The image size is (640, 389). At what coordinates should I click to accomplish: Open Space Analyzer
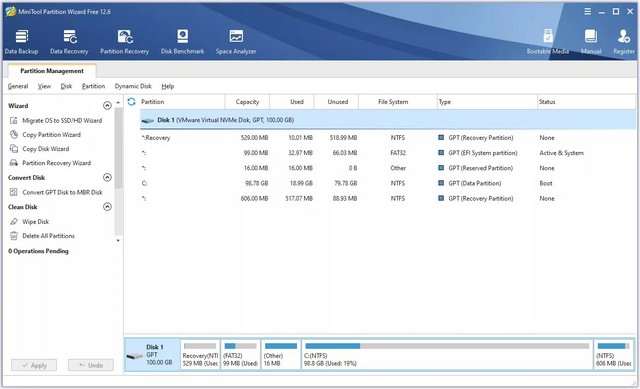[x=236, y=42]
